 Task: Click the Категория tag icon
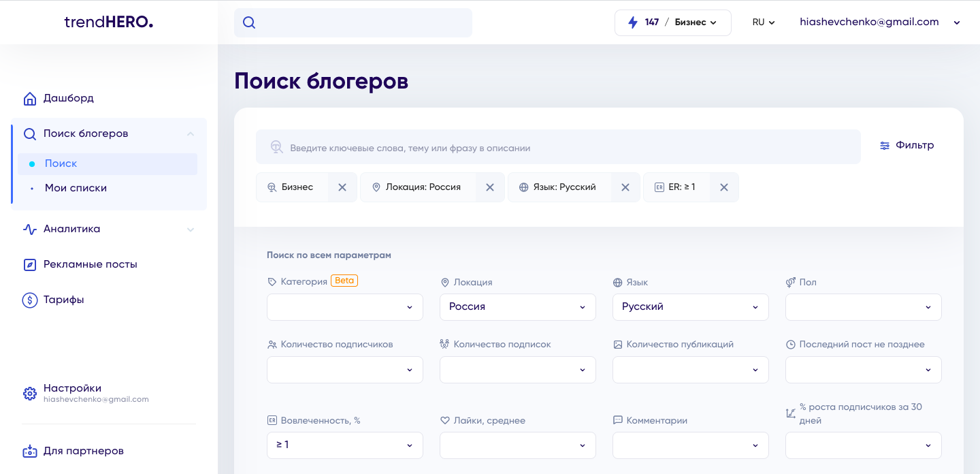[x=272, y=282]
